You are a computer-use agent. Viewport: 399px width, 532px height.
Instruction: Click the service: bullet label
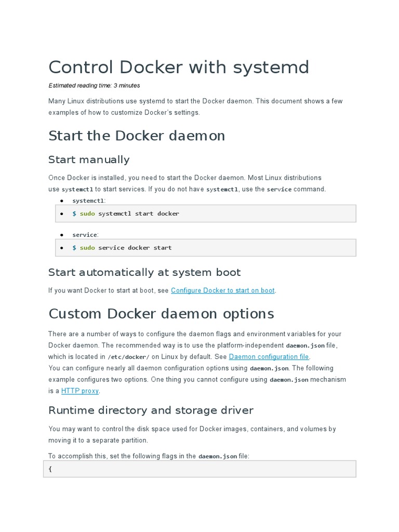click(x=85, y=235)
